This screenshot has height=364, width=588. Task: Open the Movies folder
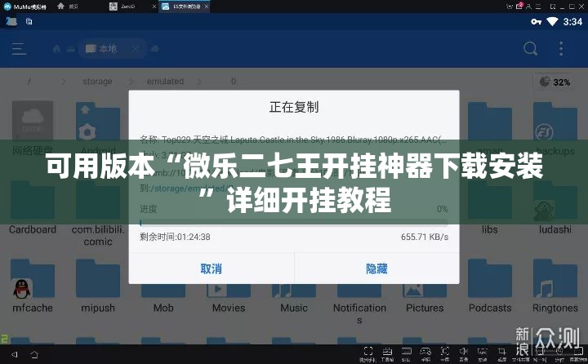click(229, 300)
